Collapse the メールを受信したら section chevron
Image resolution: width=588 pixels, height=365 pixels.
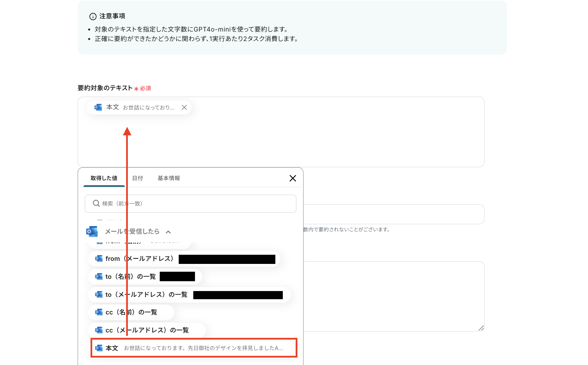click(x=168, y=232)
